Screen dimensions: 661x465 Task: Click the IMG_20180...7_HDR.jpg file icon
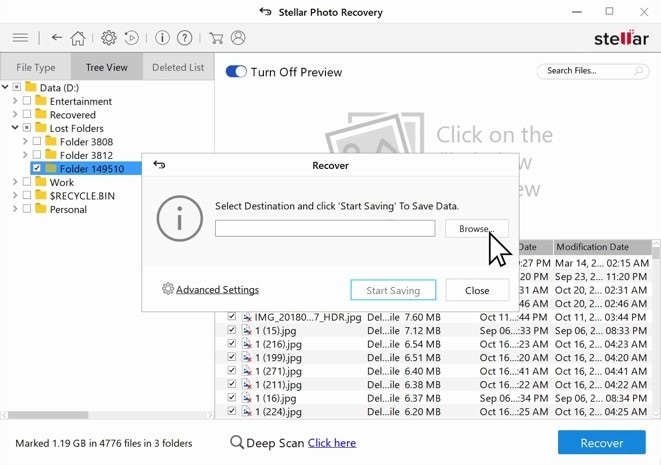[247, 317]
